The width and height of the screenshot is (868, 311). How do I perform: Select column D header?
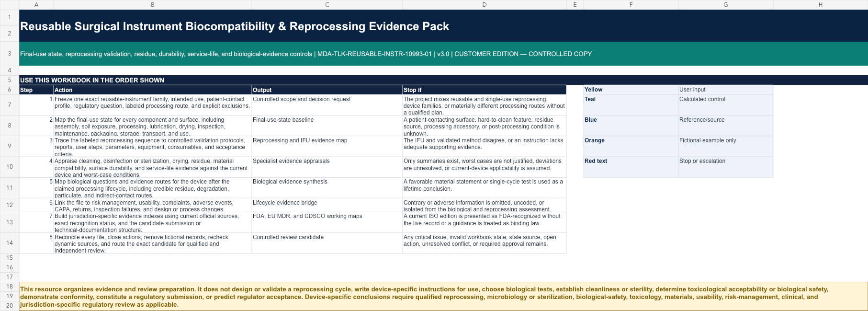(485, 5)
